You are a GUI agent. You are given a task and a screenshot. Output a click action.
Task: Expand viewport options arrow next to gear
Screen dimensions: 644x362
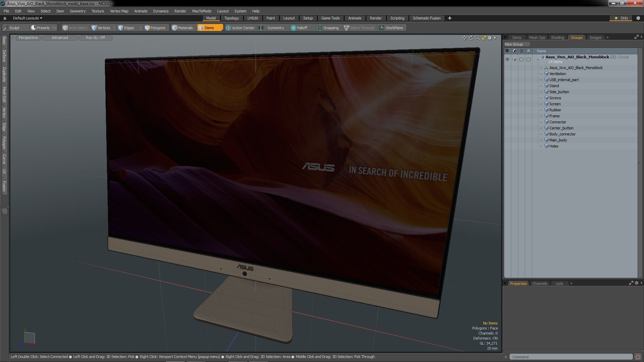495,38
